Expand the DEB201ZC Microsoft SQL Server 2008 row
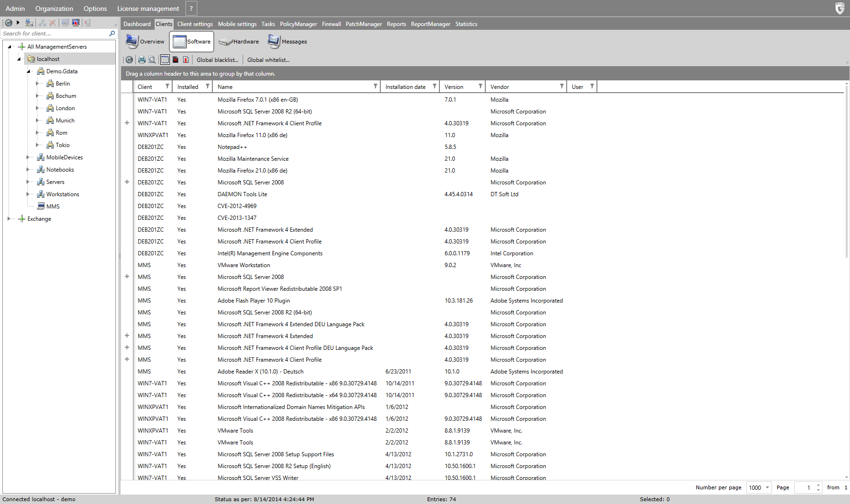 (x=127, y=182)
